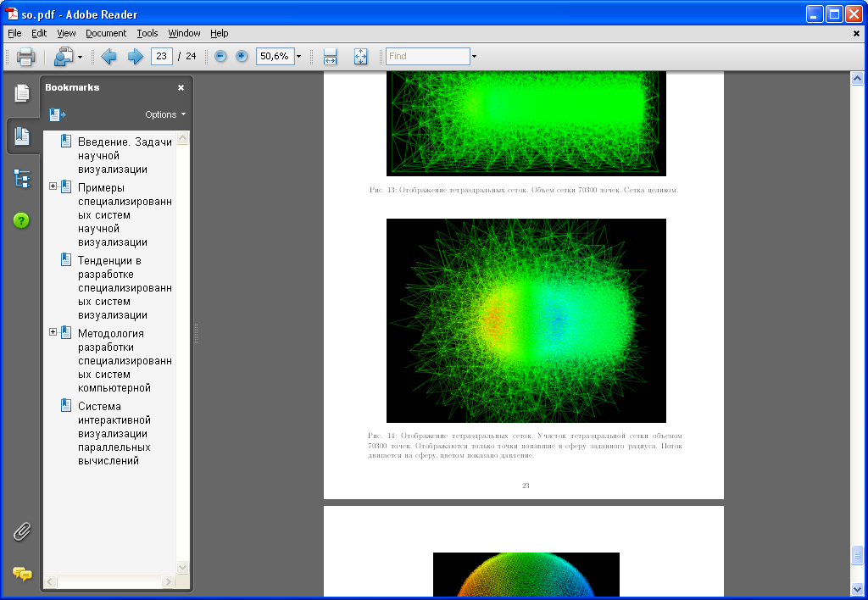Open bookmark 'Введение. Задачи научной визуализации'
This screenshot has width=868, height=600.
pyautogui.click(x=125, y=156)
